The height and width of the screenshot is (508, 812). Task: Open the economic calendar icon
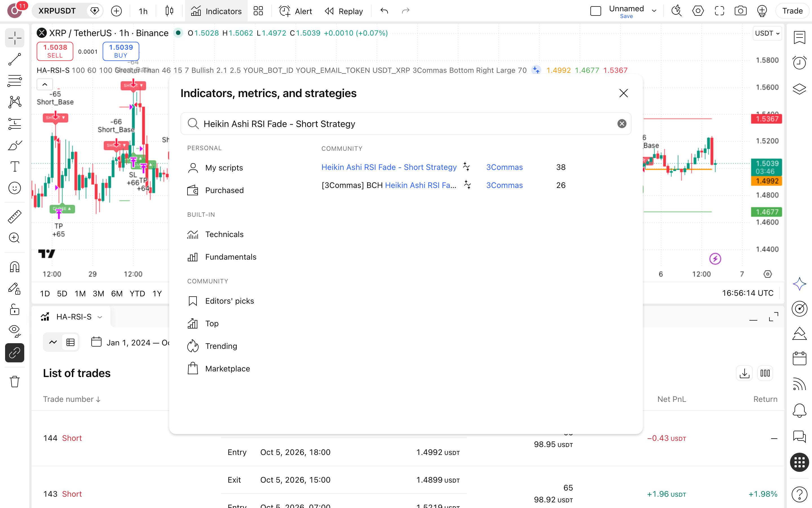pos(800,358)
